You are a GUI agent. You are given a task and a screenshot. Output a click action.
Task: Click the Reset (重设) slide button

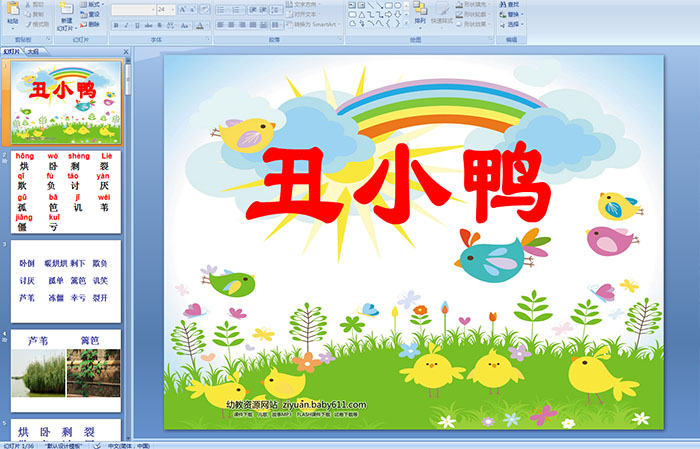tap(91, 14)
